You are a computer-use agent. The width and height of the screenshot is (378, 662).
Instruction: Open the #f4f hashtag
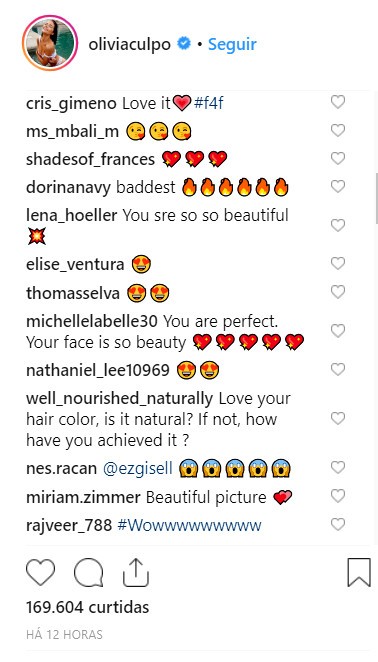click(x=209, y=103)
